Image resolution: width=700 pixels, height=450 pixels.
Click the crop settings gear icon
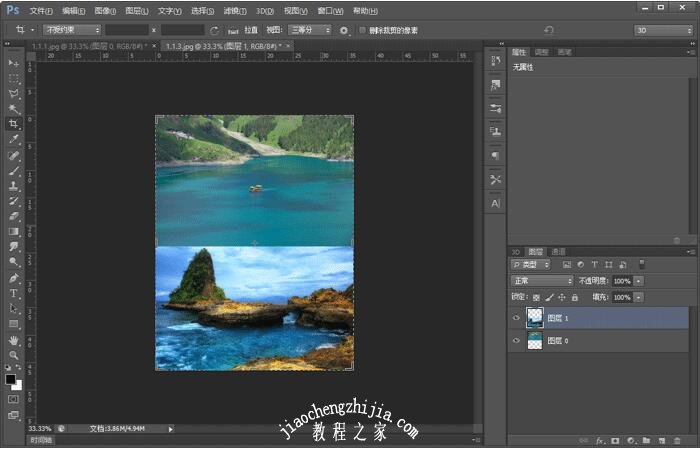coord(344,30)
